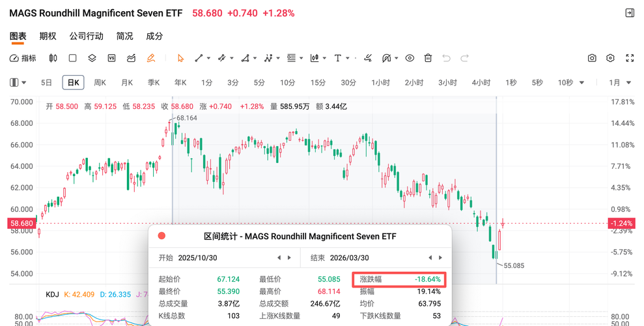The width and height of the screenshot is (644, 326).
Task: Open the 10秒 interval dropdown
Action: point(581,83)
